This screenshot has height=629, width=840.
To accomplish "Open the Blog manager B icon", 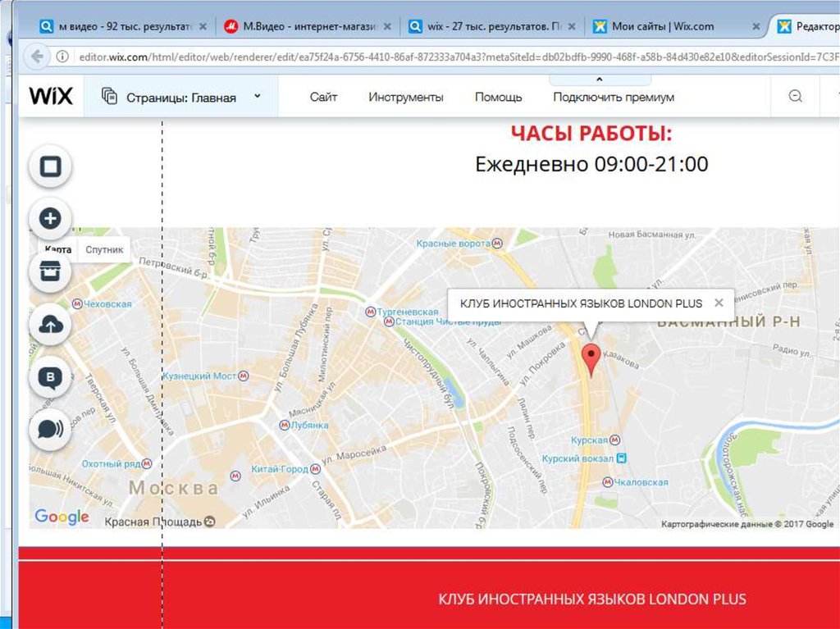I will tap(50, 377).
